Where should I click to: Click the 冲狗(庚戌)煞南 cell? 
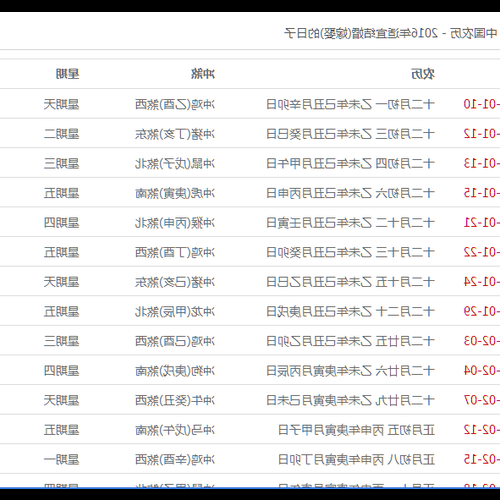(x=175, y=371)
